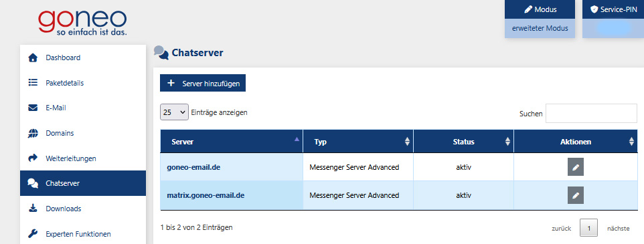Image resolution: width=644 pixels, height=244 pixels.
Task: Click the '1 bis 2 von 2 Einträgen' text
Action: click(196, 227)
